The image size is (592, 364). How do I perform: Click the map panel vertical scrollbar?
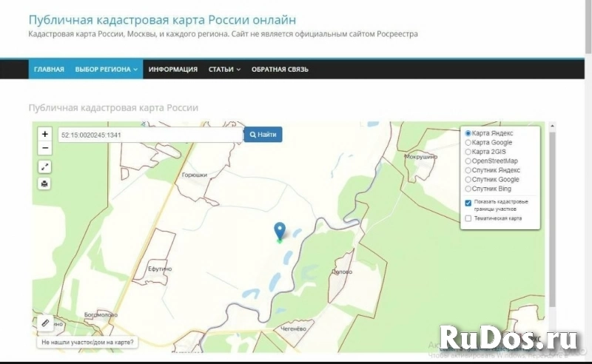[552, 219]
